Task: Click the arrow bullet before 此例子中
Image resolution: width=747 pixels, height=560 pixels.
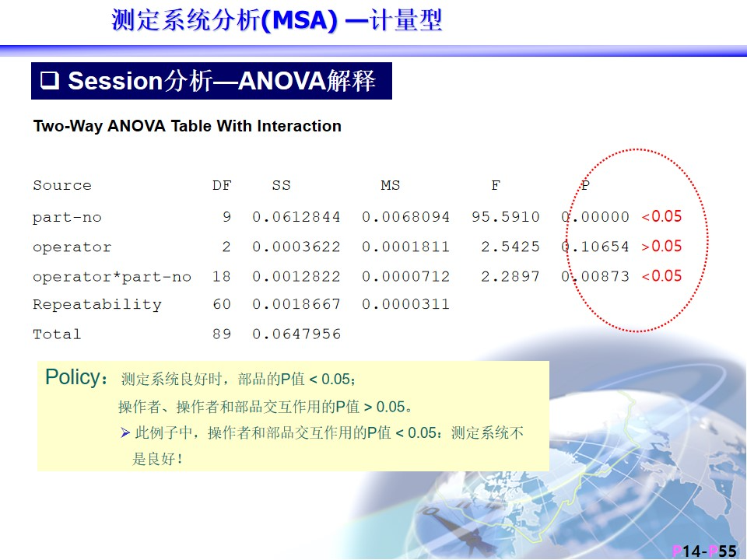Action: tap(125, 433)
